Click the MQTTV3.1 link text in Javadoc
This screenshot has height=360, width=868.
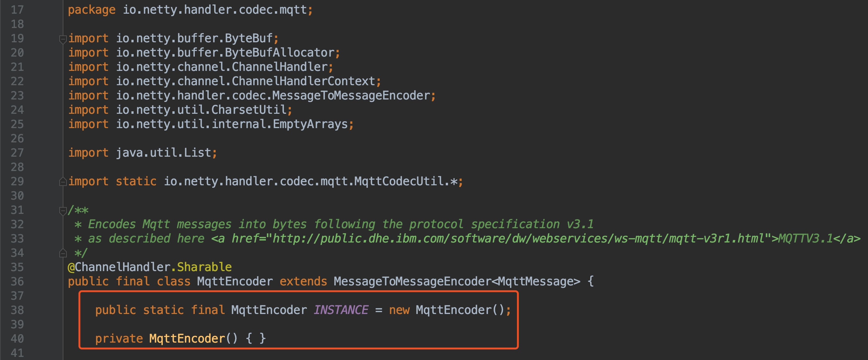pos(805,239)
